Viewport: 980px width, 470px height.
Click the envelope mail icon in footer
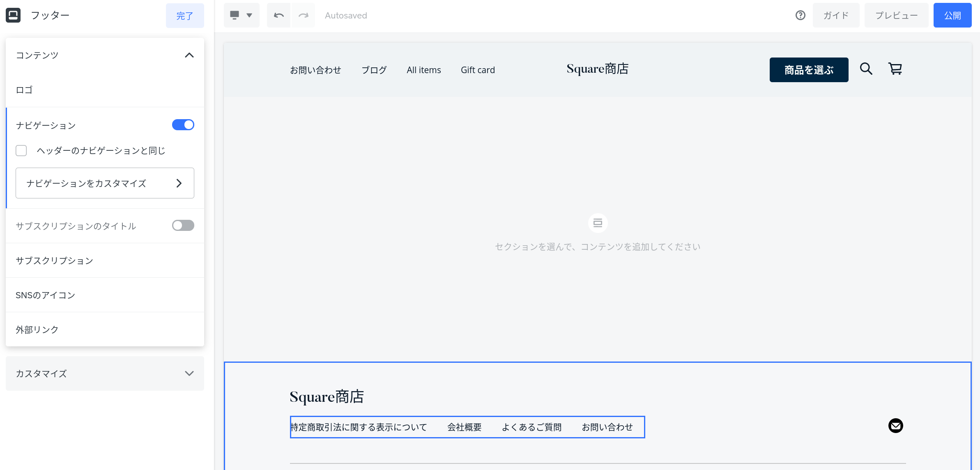coord(895,426)
